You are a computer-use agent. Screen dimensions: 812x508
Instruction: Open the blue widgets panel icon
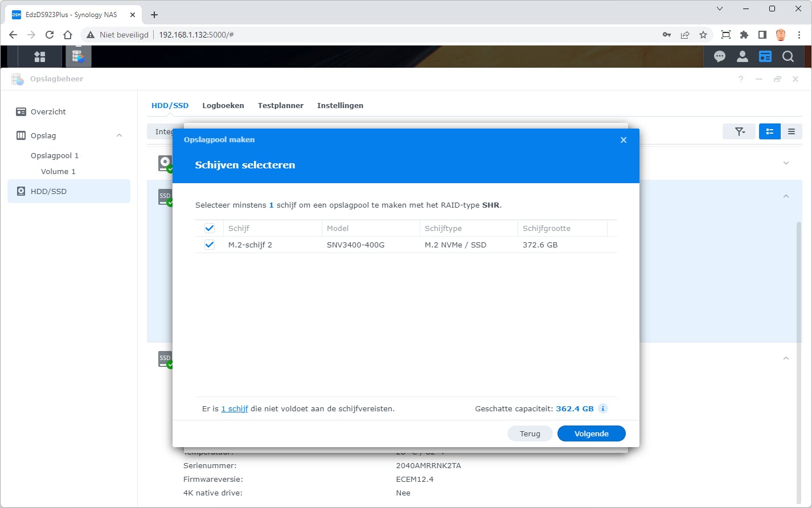point(765,56)
